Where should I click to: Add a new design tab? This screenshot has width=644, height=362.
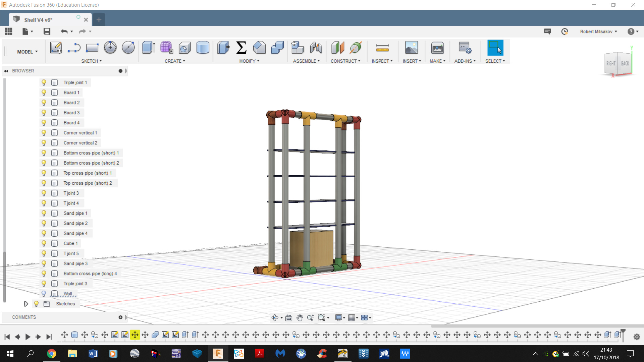coord(99,20)
